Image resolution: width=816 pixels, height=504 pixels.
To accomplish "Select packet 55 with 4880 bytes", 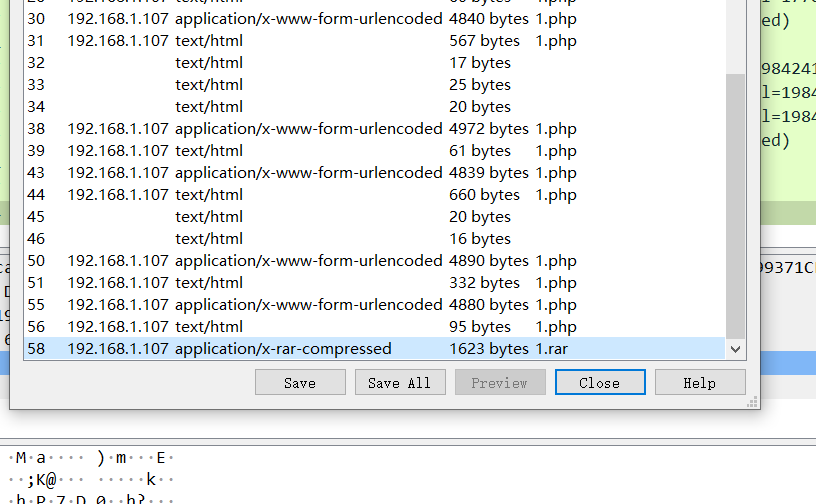I will point(375,304).
